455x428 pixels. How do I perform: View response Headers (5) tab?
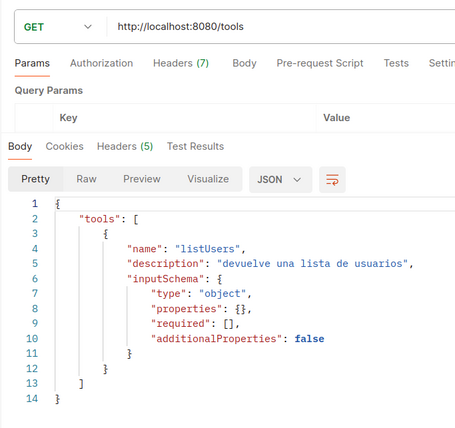(125, 146)
